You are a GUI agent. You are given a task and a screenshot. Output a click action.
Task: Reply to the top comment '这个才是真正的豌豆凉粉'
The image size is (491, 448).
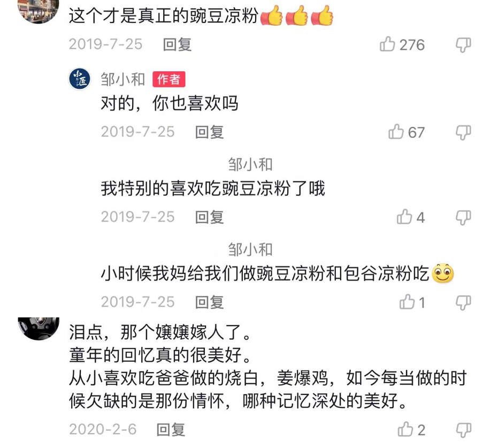click(x=177, y=44)
